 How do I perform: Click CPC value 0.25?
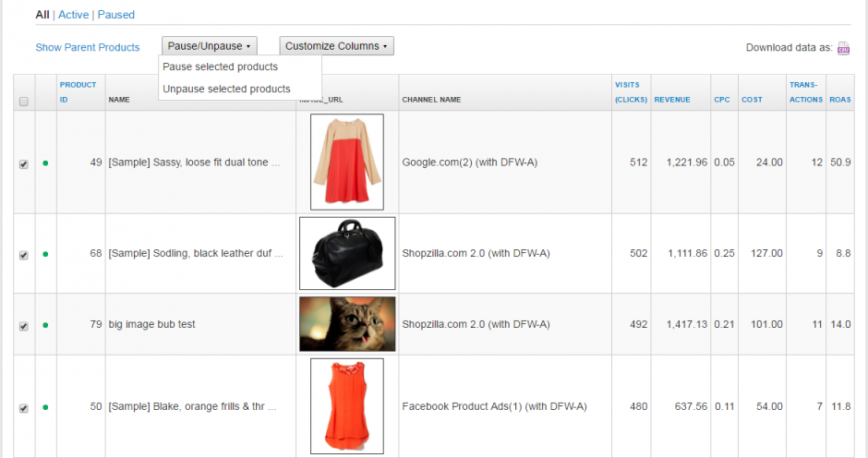click(x=724, y=253)
